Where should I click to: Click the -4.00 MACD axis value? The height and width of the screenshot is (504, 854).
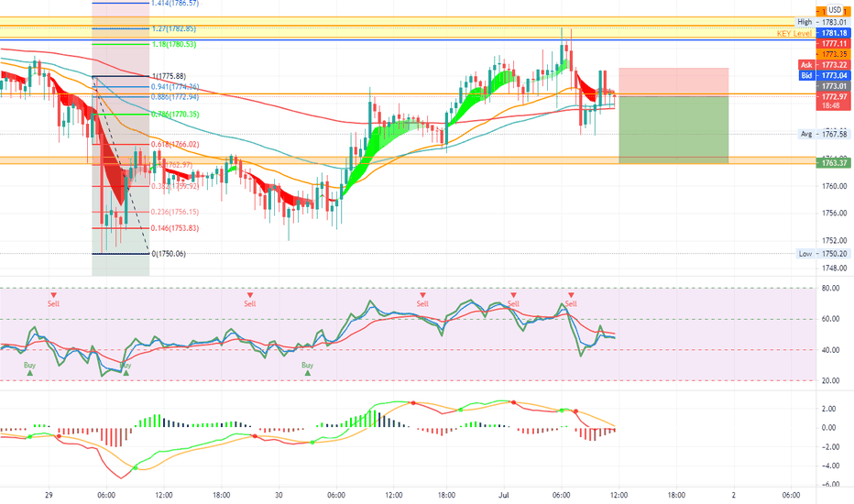pyautogui.click(x=829, y=466)
